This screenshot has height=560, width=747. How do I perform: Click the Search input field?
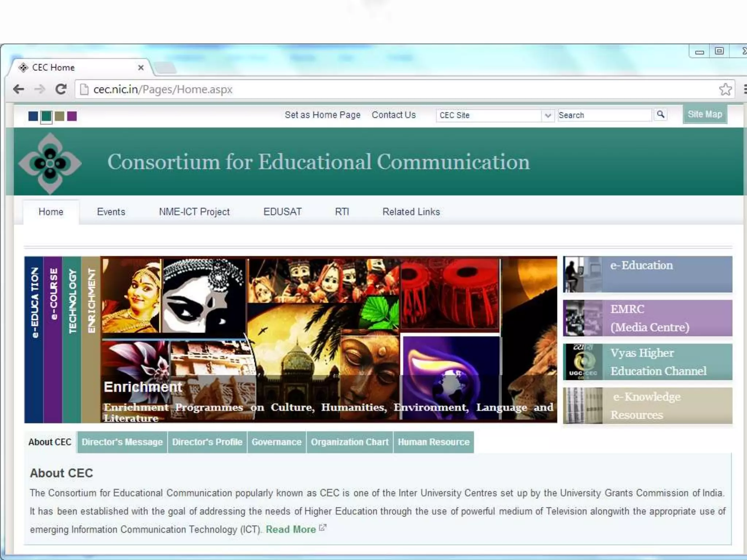(604, 116)
